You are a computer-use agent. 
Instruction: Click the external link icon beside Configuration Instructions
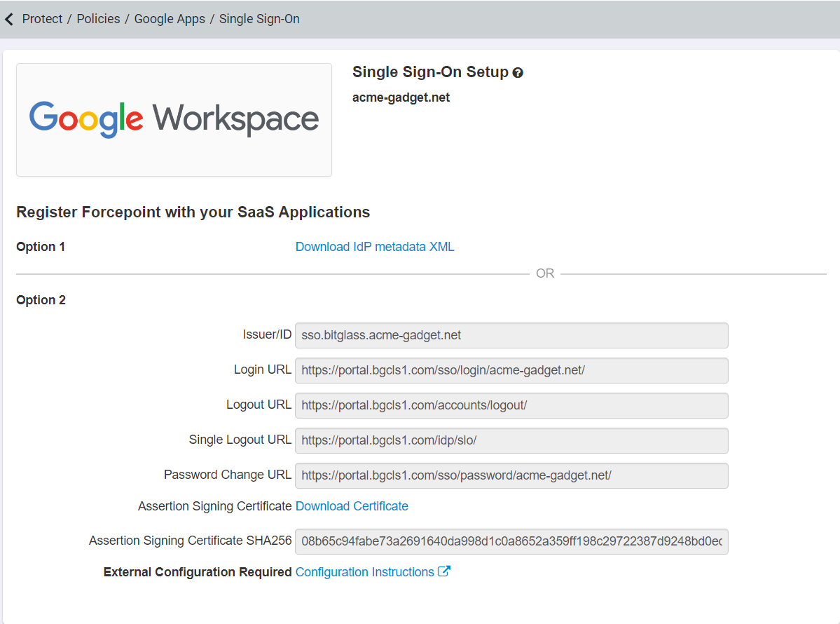pos(444,571)
